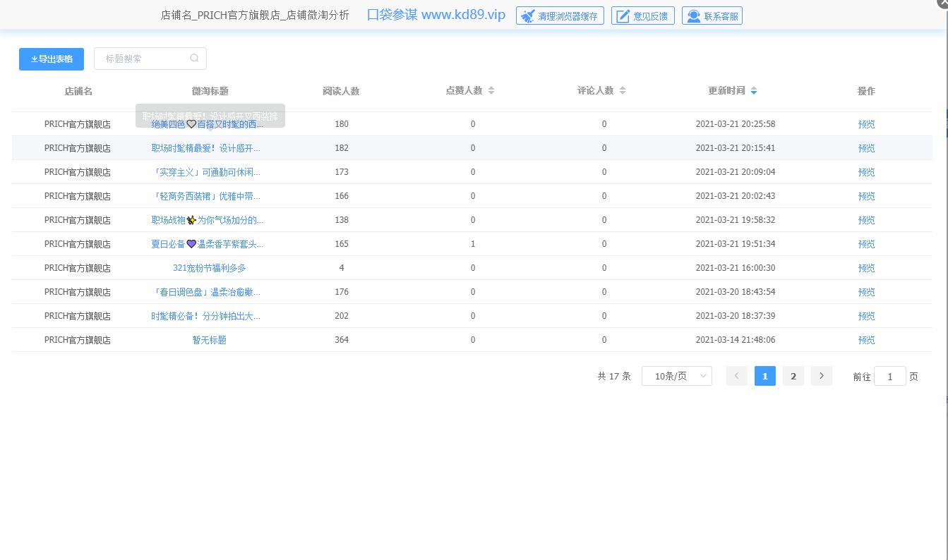Open customer service via 联系客服 icon

[692, 16]
